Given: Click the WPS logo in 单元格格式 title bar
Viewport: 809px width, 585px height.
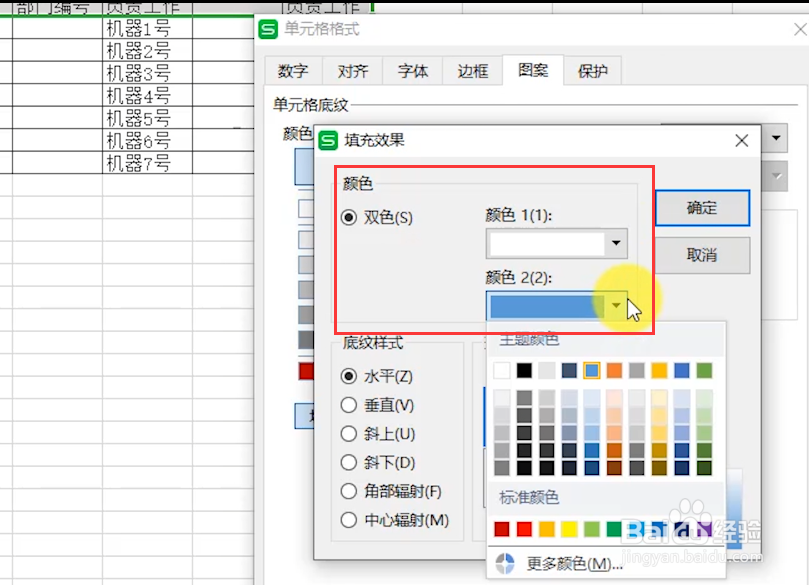Looking at the screenshot, I should (268, 30).
